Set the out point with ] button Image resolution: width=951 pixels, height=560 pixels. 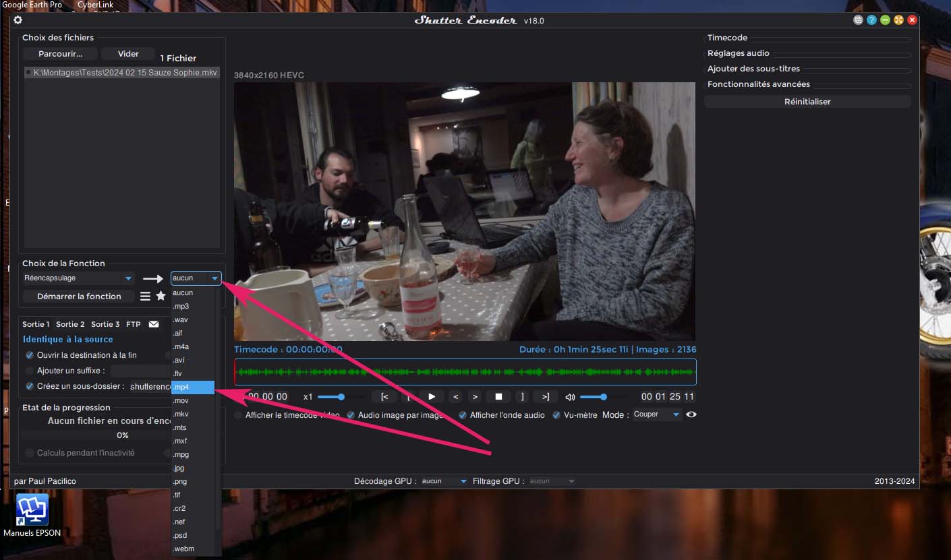coord(522,396)
